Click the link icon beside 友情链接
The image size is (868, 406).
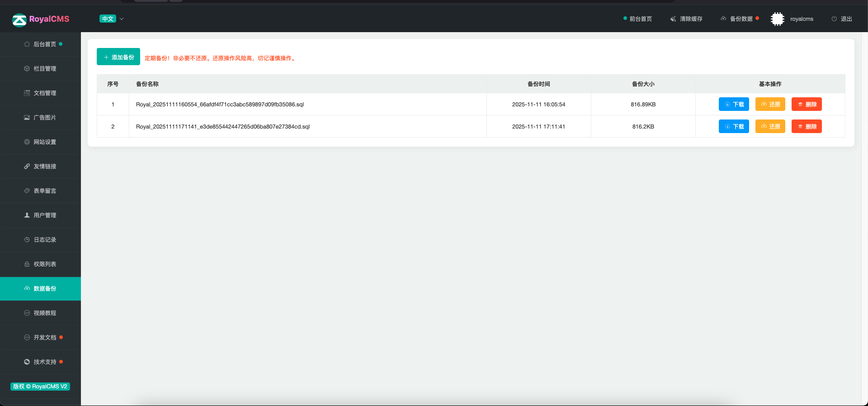[27, 167]
